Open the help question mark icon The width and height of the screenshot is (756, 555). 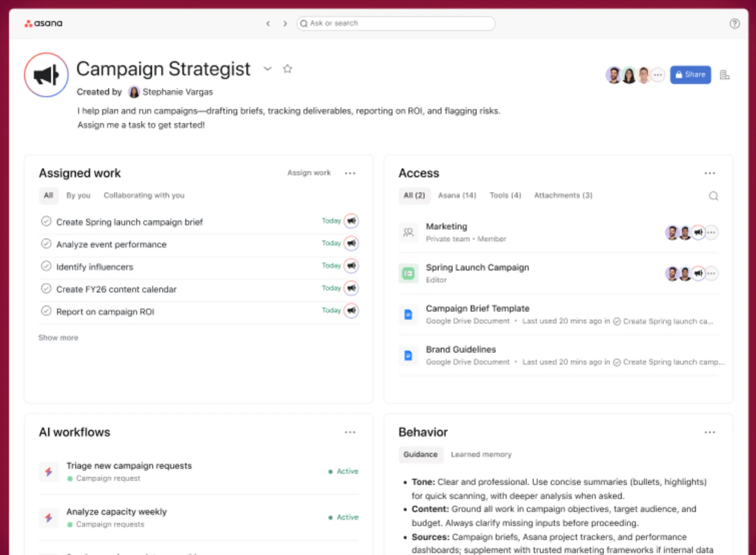point(734,24)
